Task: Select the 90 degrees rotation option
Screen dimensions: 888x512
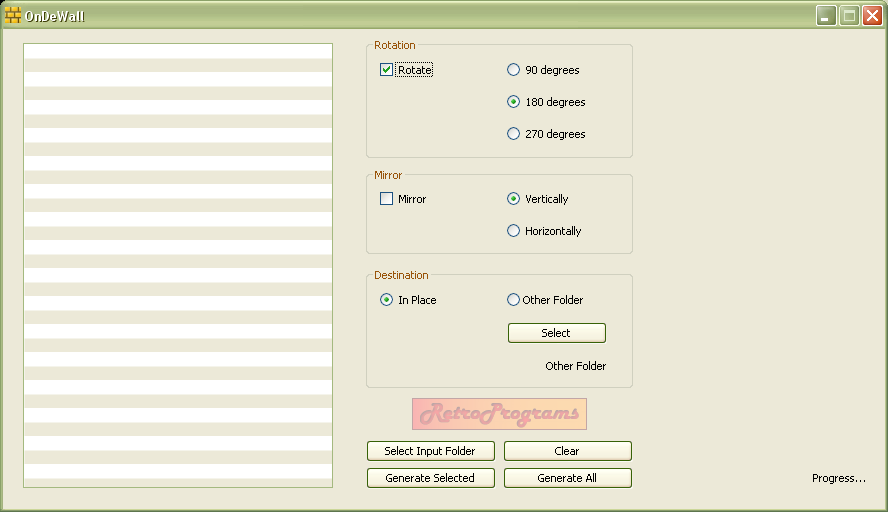Action: (514, 70)
